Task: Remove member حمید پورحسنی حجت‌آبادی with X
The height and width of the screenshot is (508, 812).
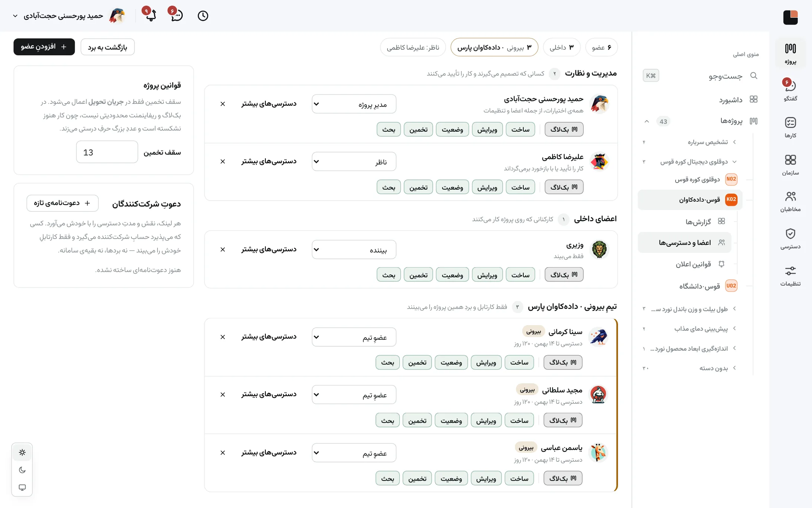Action: coord(223,104)
